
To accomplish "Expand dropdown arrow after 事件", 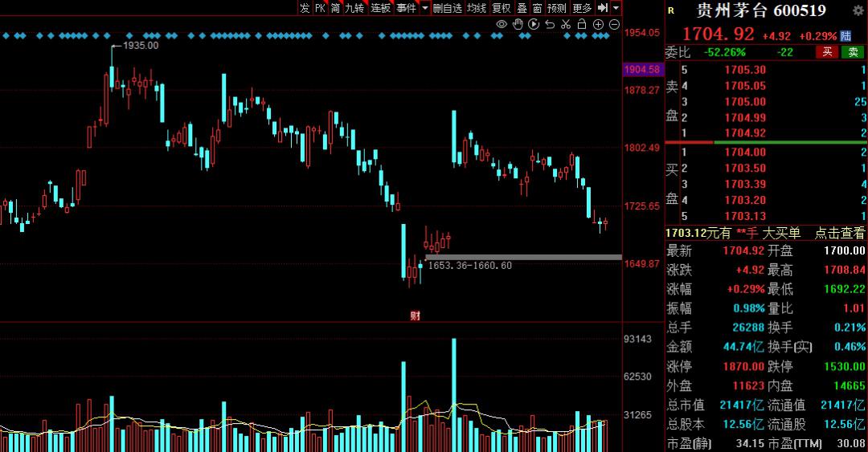I will click(x=424, y=7).
